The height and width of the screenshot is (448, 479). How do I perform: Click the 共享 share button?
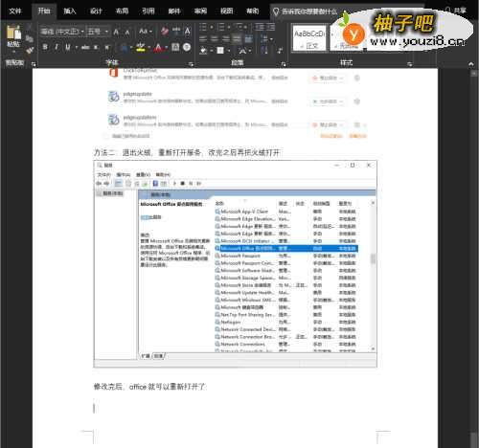coord(456,11)
